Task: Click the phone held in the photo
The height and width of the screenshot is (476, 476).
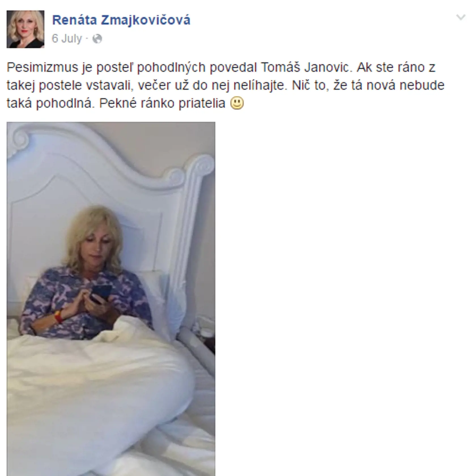Action: pos(100,295)
